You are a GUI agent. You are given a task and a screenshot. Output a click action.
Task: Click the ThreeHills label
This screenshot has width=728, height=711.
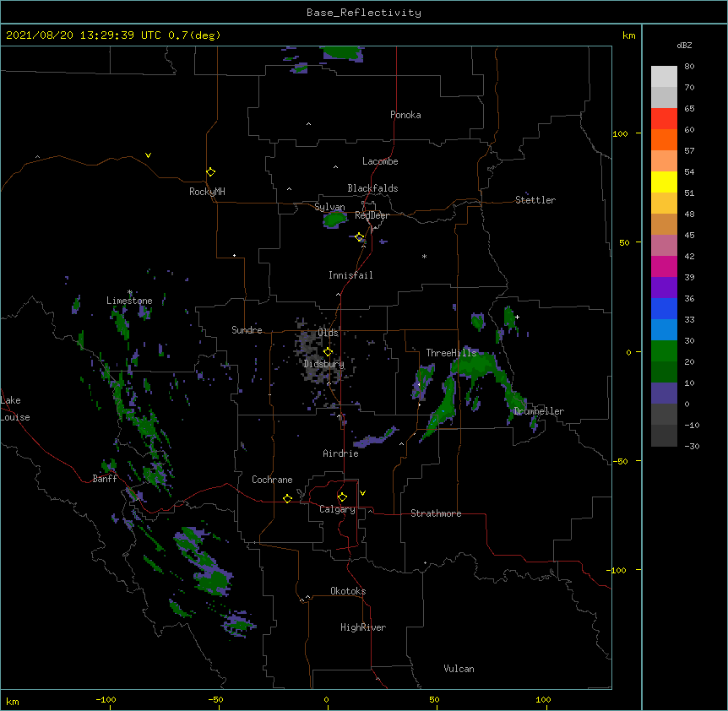451,353
